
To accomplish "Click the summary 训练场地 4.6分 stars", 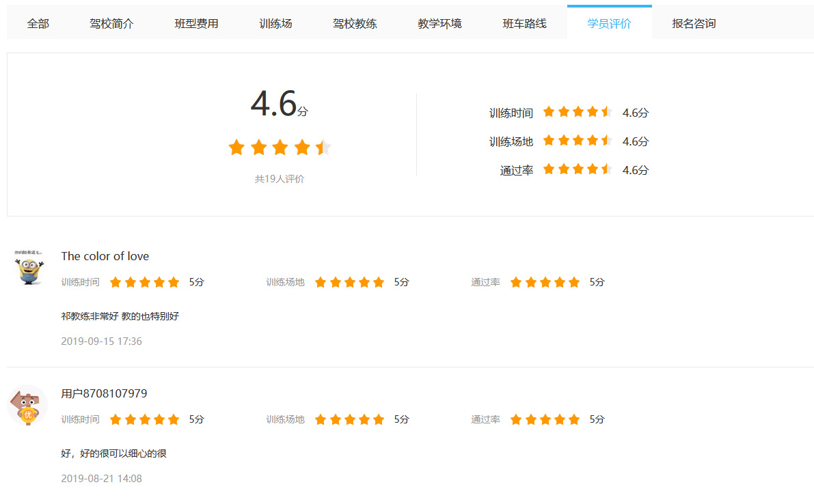I will 578,141.
